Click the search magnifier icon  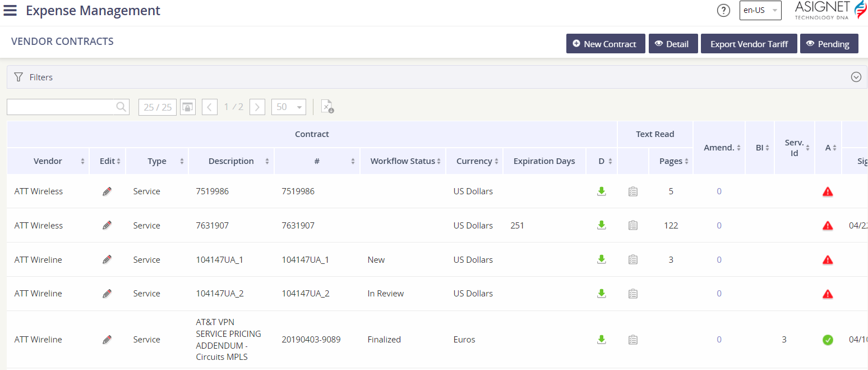click(121, 107)
